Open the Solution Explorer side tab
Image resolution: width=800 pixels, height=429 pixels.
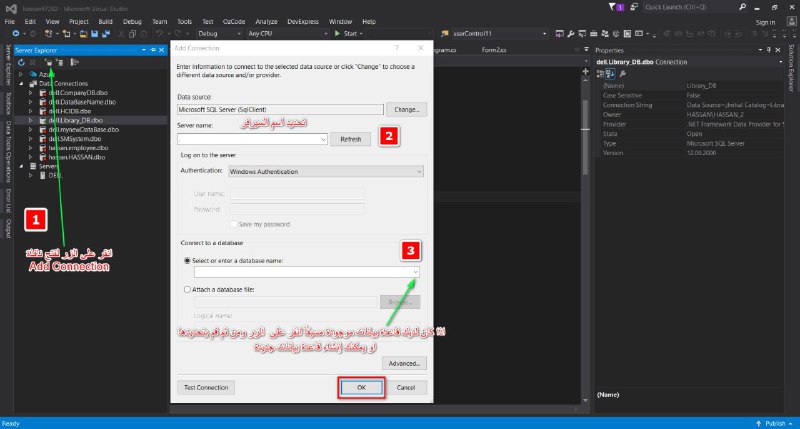tap(791, 68)
